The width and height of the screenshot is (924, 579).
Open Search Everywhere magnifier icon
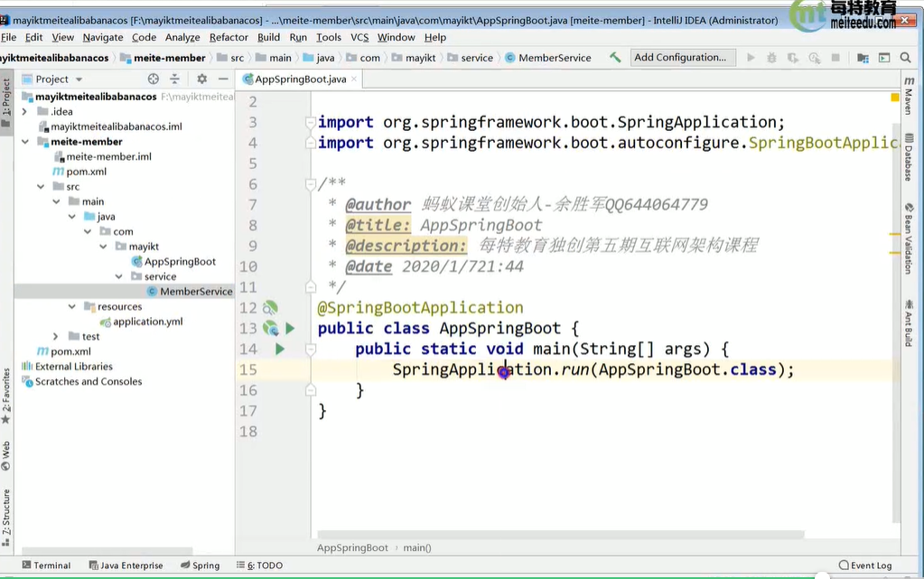[x=906, y=58]
